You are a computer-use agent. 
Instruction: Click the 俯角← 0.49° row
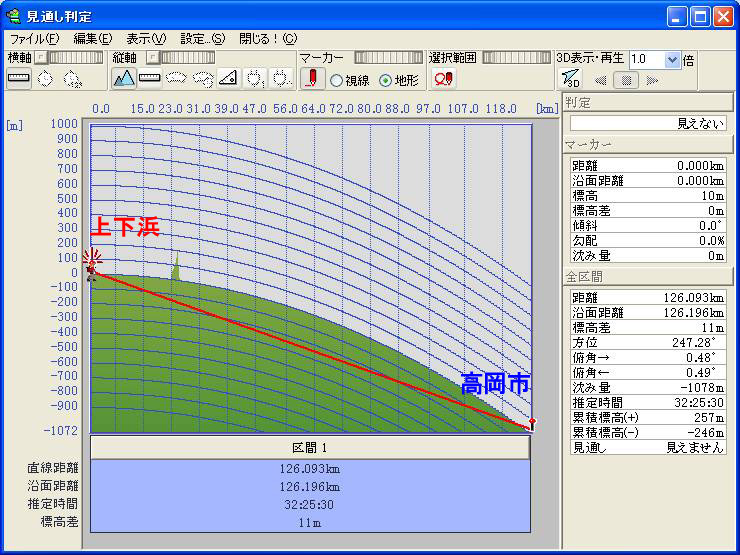point(648,372)
